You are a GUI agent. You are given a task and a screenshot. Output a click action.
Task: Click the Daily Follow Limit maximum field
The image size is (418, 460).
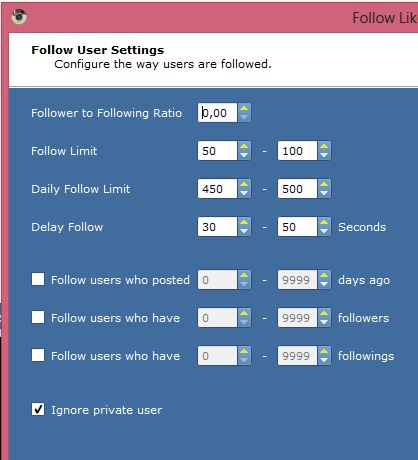click(297, 189)
